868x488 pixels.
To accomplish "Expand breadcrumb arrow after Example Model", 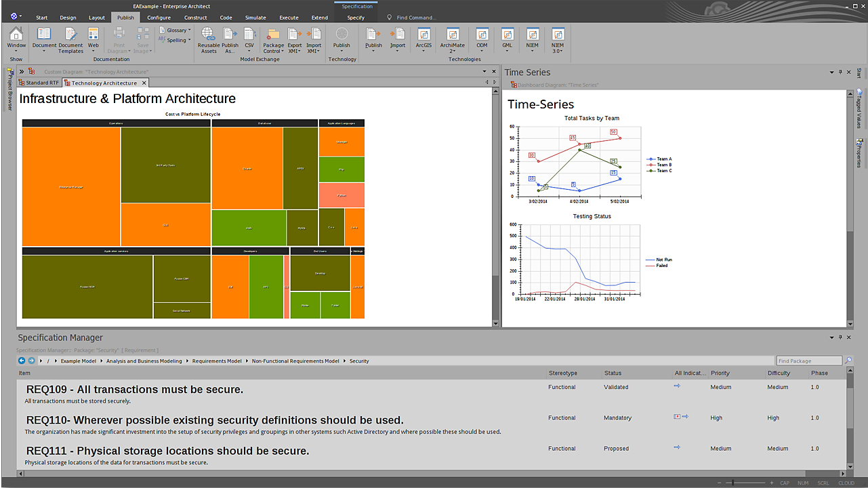I will (x=102, y=361).
